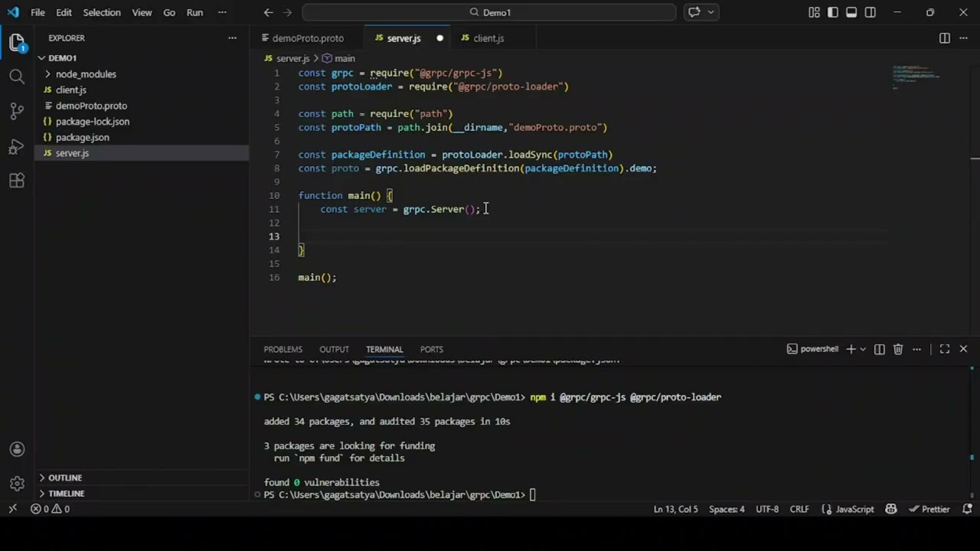Click the main breadcrumb symbol
Viewport: 980px width, 551px height.
(338, 58)
